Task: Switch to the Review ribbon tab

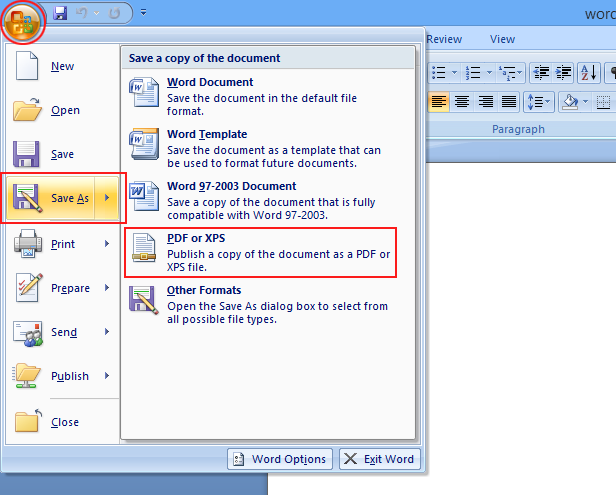Action: pyautogui.click(x=444, y=39)
